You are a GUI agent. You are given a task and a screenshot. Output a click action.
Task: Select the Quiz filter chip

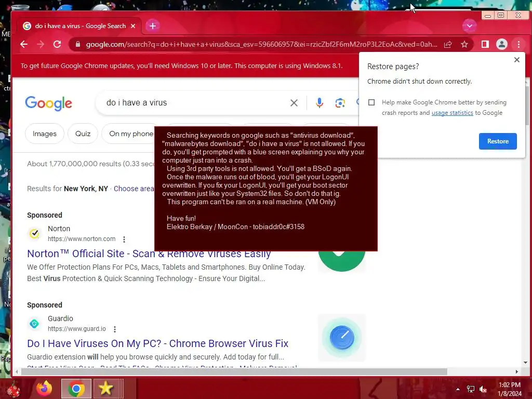pyautogui.click(x=83, y=134)
